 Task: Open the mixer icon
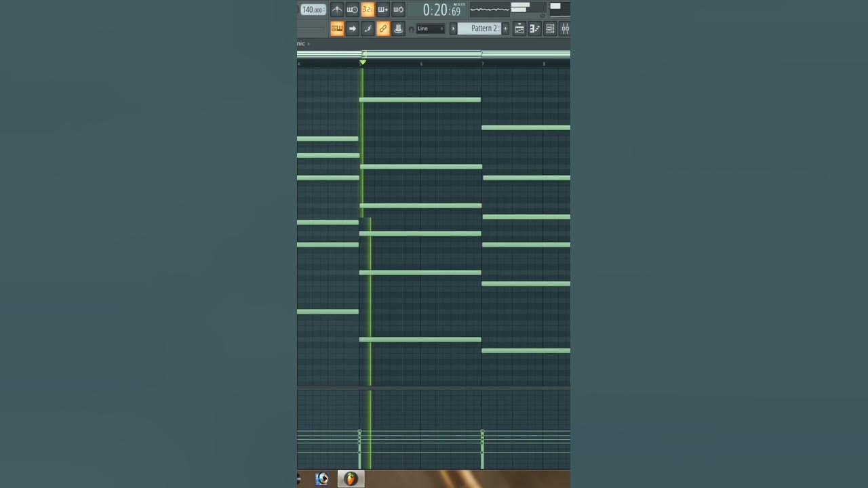pos(565,28)
